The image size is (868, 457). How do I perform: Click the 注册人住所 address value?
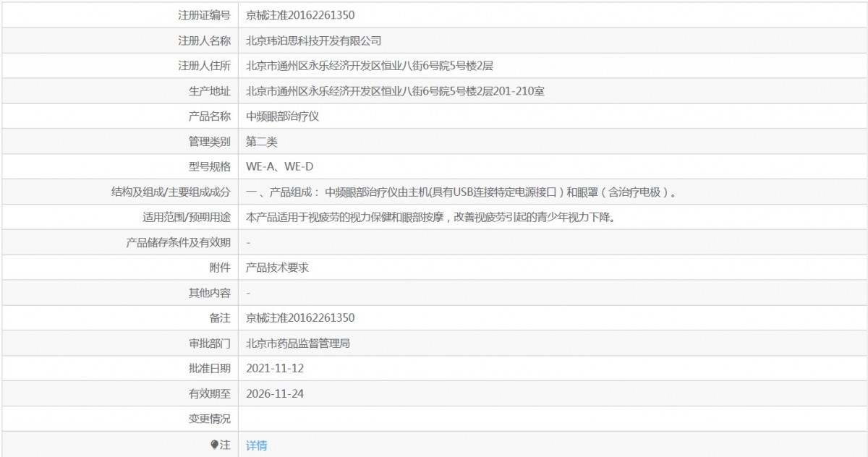(x=370, y=66)
